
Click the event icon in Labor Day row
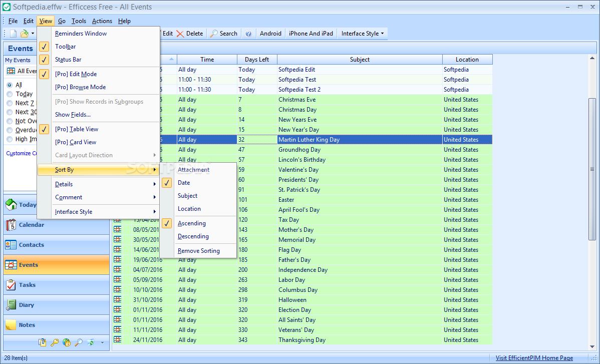118,279
